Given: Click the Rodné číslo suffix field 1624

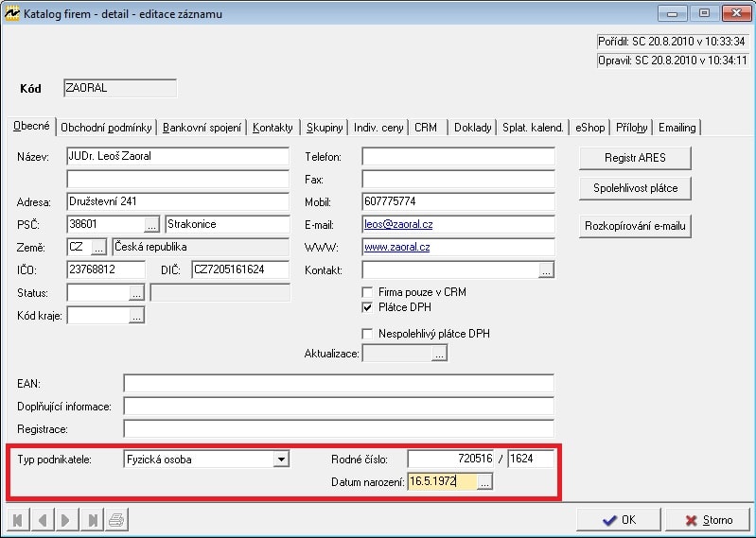Looking at the screenshot, I should coord(531,459).
